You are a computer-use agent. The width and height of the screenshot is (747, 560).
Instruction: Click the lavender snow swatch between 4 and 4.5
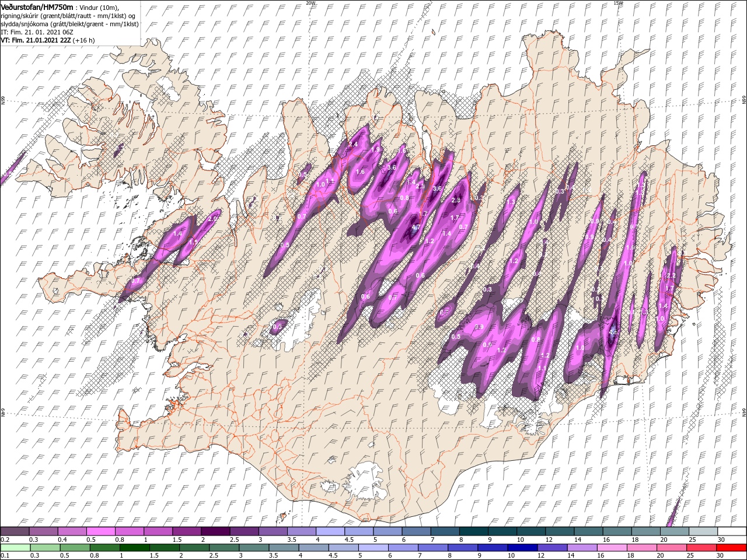330,531
